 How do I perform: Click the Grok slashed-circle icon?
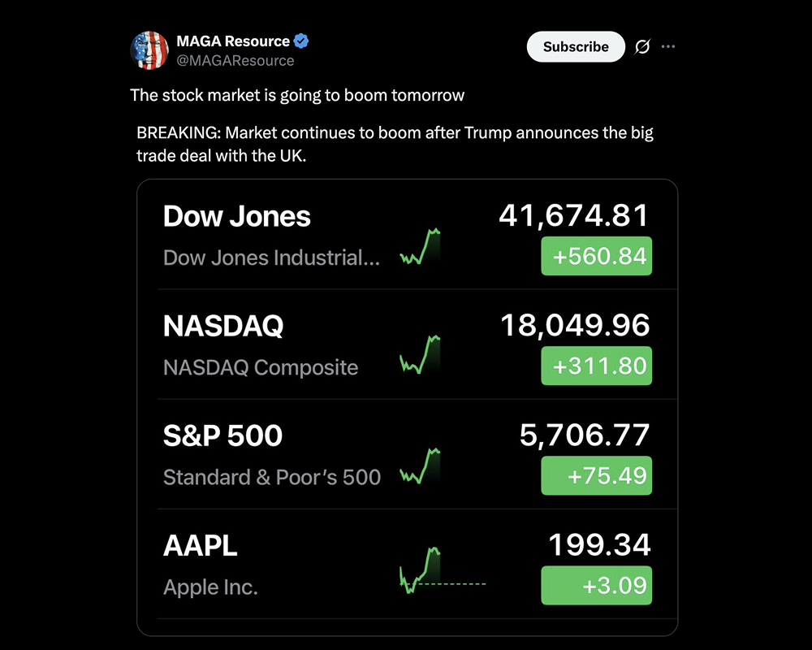[642, 46]
